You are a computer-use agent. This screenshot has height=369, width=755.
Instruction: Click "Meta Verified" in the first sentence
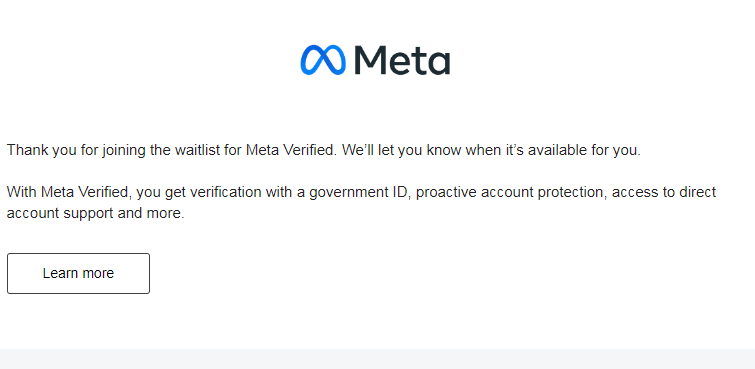tap(290, 150)
